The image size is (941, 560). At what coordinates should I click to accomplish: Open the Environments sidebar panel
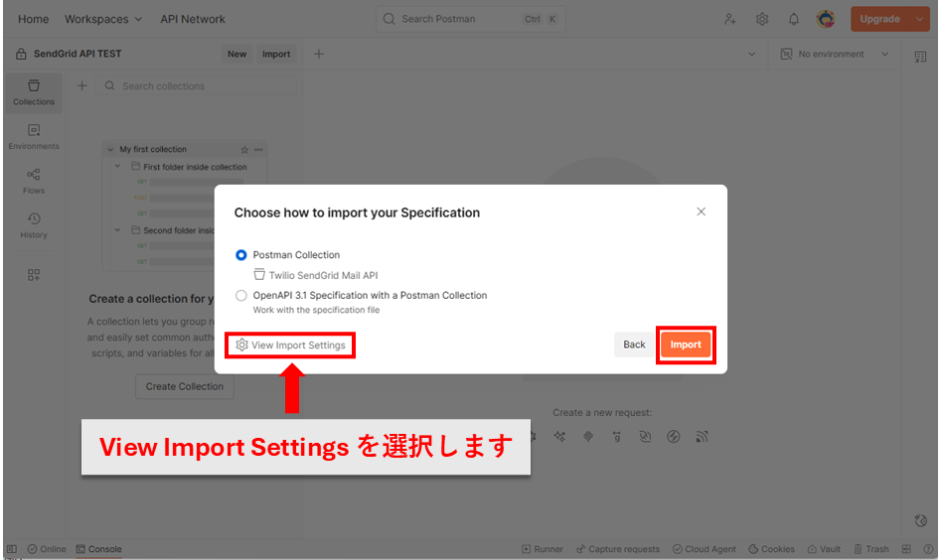pos(34,136)
